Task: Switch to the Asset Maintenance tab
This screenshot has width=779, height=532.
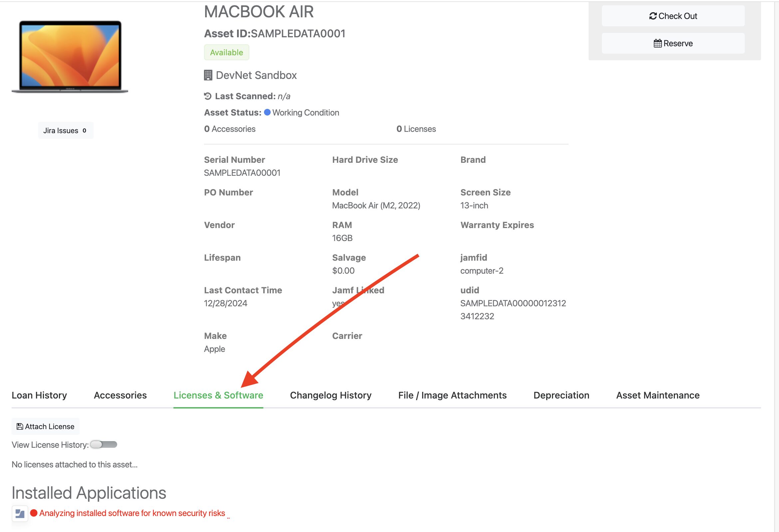Action: point(658,395)
